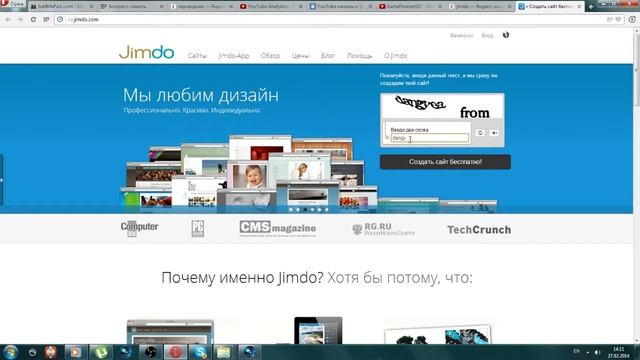Viewport: 640px width, 360px height.
Task: Open the Windows Start menu
Action: coord(10,352)
